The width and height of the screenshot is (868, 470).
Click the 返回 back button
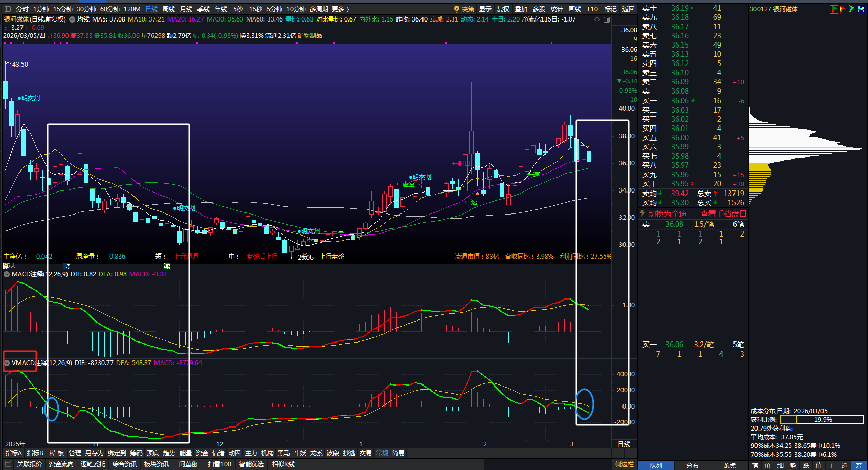coord(629,9)
